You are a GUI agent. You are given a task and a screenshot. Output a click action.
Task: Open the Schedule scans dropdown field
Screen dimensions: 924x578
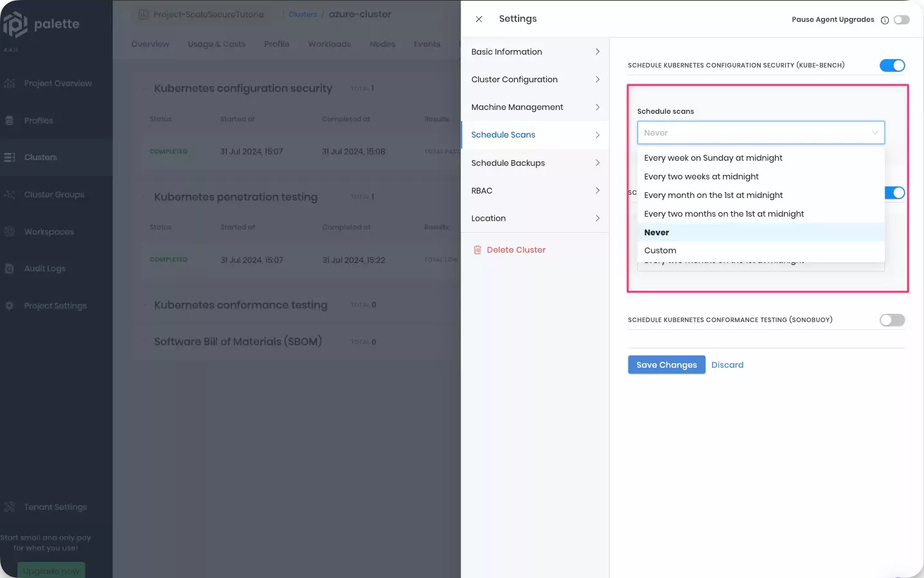[x=760, y=133]
